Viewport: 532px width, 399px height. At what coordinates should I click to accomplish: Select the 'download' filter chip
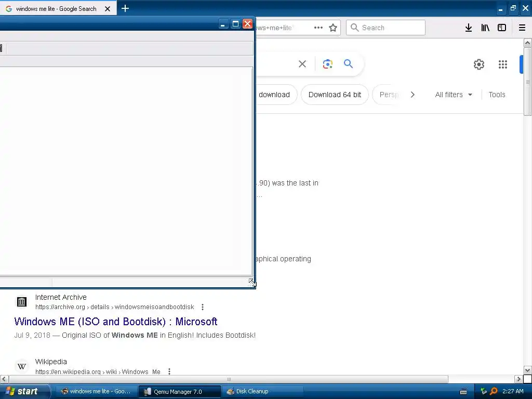coord(275,95)
